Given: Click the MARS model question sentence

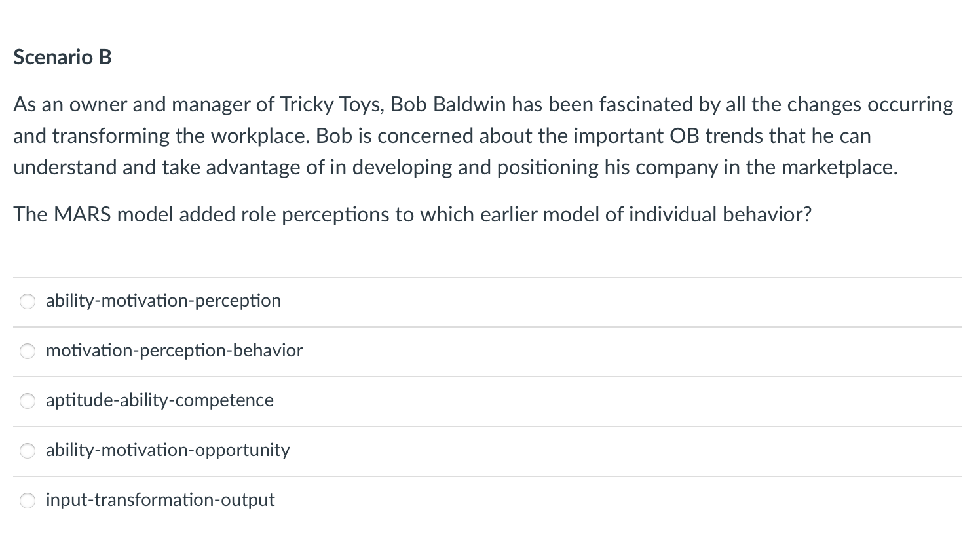Looking at the screenshot, I should pyautogui.click(x=412, y=214).
